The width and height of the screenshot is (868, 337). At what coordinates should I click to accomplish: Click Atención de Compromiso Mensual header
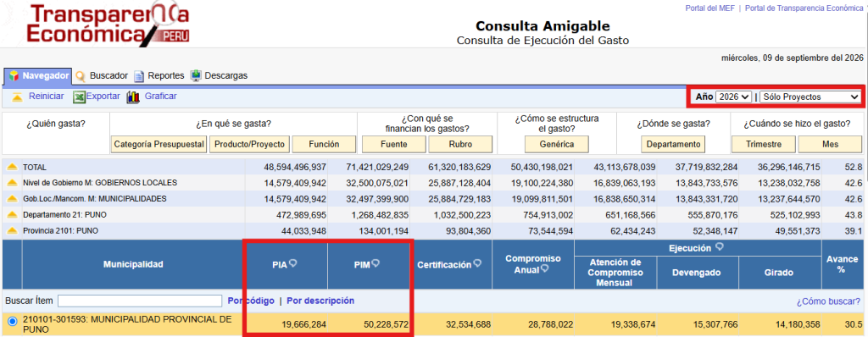[615, 273]
